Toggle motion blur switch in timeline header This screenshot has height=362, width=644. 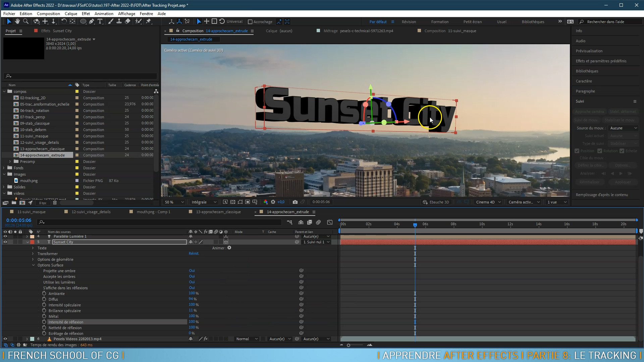(318, 222)
